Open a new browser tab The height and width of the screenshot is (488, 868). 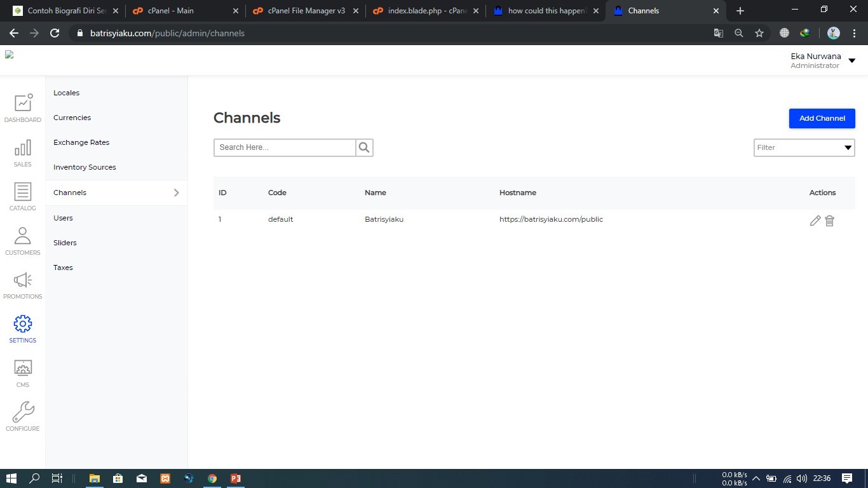click(x=740, y=11)
